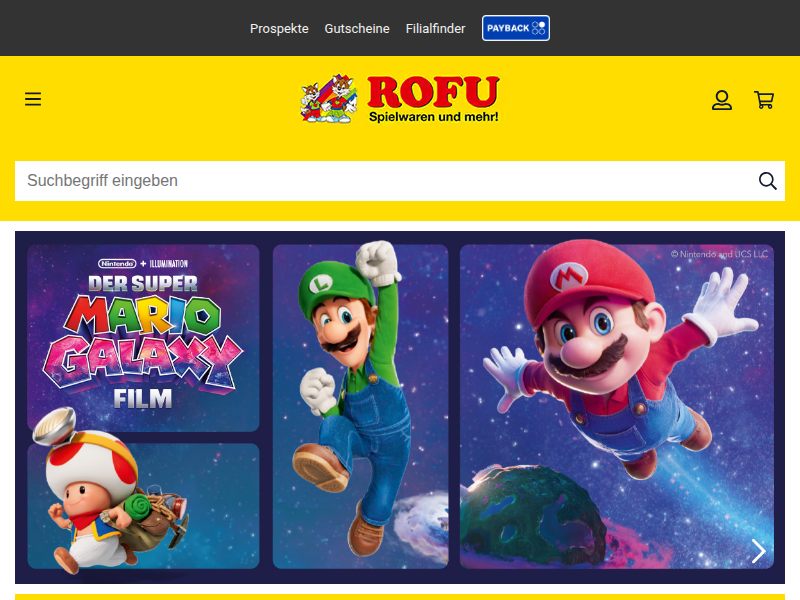The image size is (800, 600).
Task: Open the Filialfinder store locator
Action: point(435,29)
